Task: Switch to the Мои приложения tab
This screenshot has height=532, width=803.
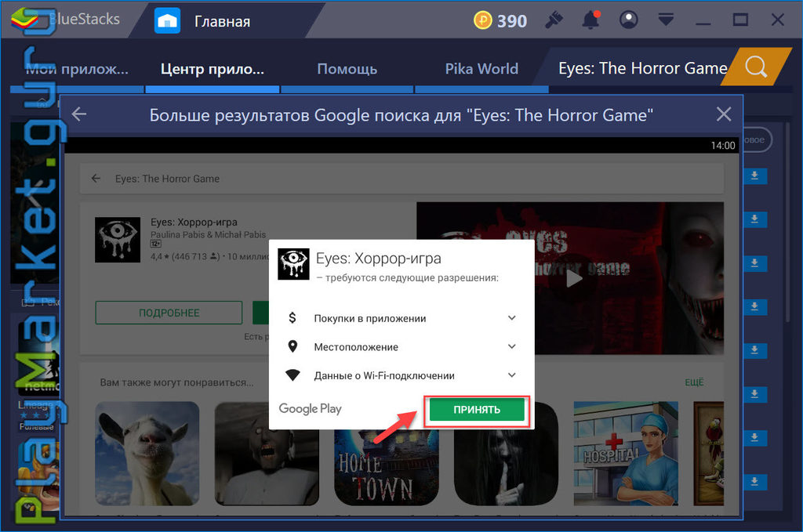Action: pos(78,68)
